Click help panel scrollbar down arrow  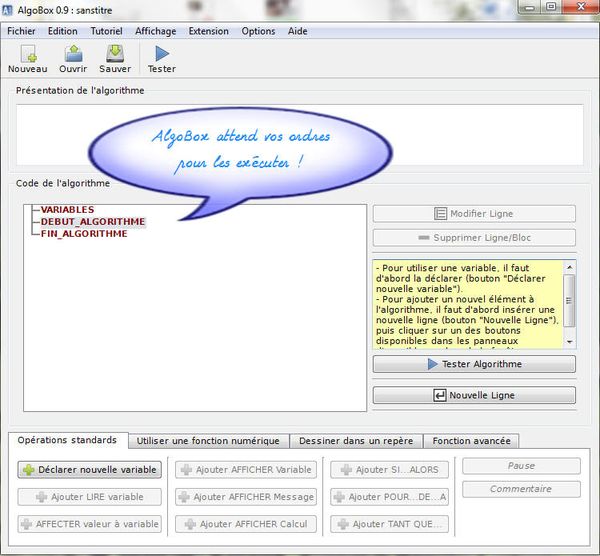(569, 342)
